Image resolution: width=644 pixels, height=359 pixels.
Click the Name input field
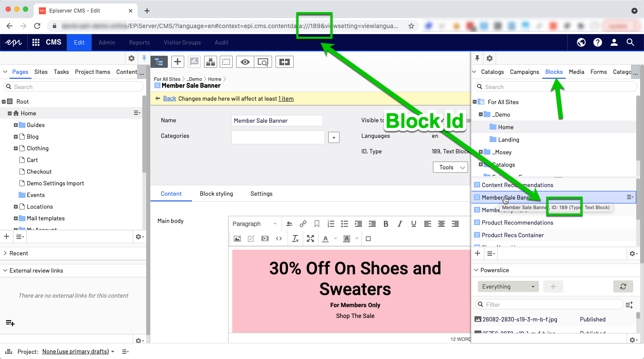point(277,121)
